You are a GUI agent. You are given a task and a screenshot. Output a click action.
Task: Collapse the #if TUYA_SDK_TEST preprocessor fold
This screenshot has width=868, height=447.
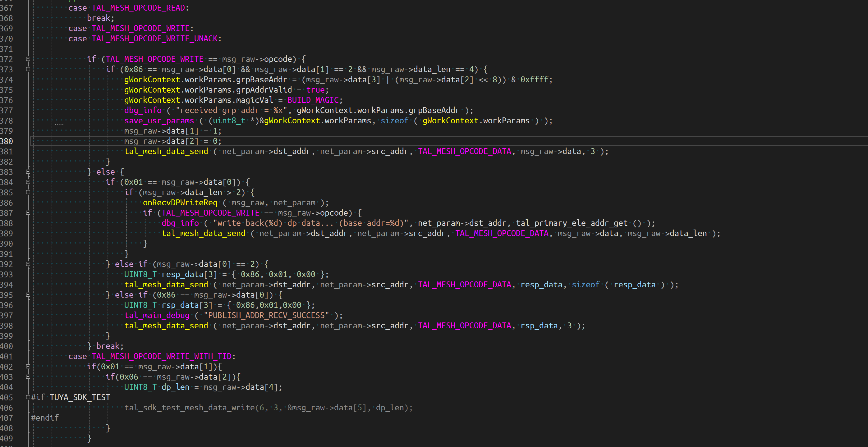[x=28, y=398]
